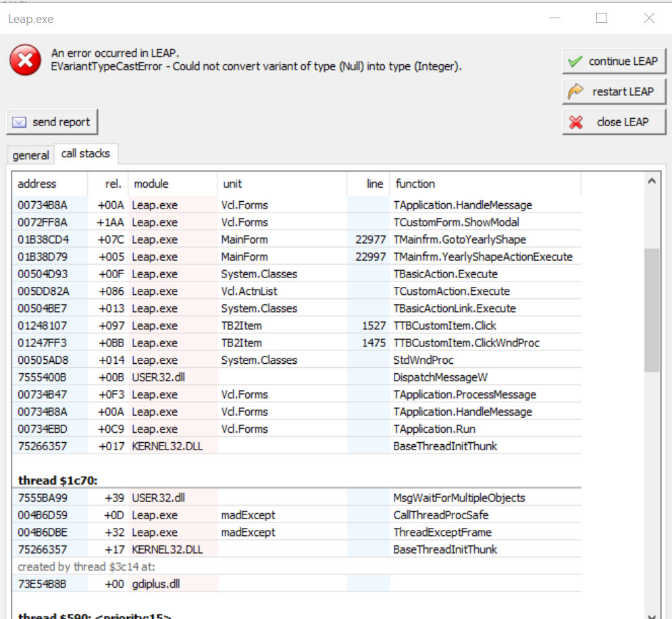Choose the close LEAP button
This screenshot has height=619, width=672.
coord(614,122)
